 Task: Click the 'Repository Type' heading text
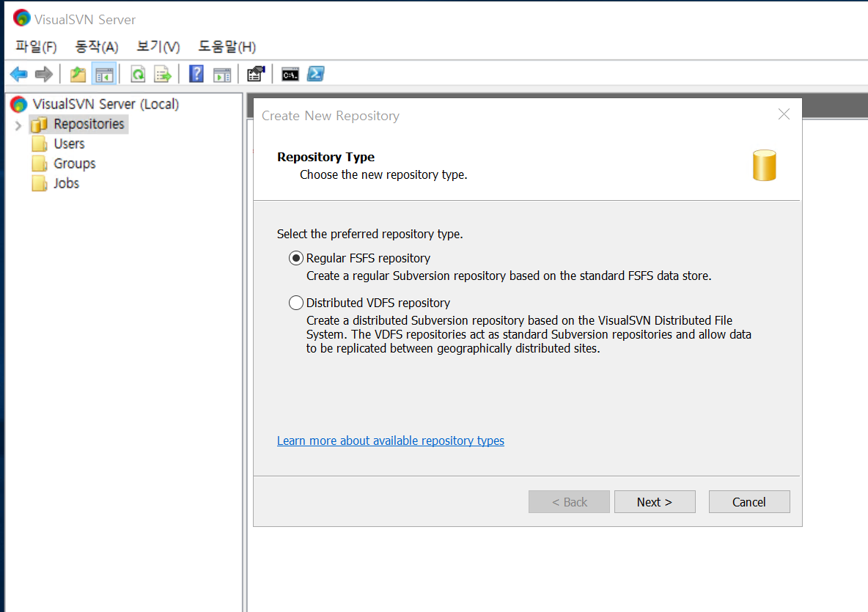325,157
